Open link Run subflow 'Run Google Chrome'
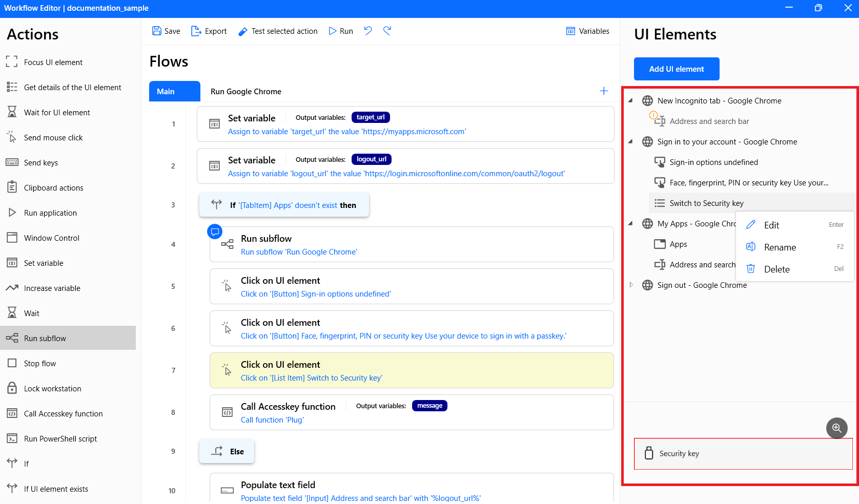Screen dimensions: 859x504 tap(299, 252)
